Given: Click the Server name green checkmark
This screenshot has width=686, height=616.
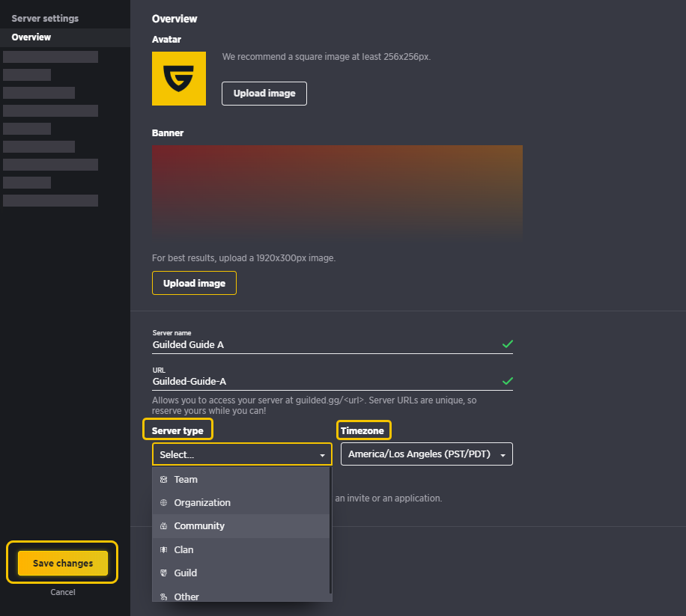Looking at the screenshot, I should click(x=508, y=344).
